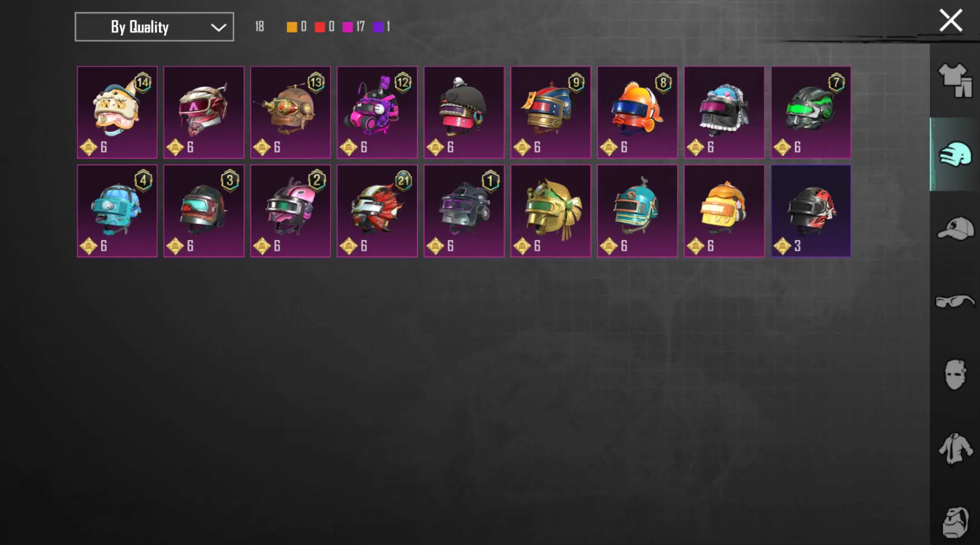Open the glasses category icon

(x=955, y=302)
